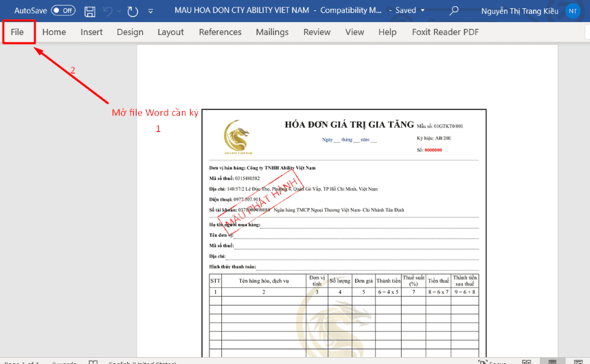The width and height of the screenshot is (590, 364).
Task: Click the Save floppy disk icon
Action: coord(89,11)
